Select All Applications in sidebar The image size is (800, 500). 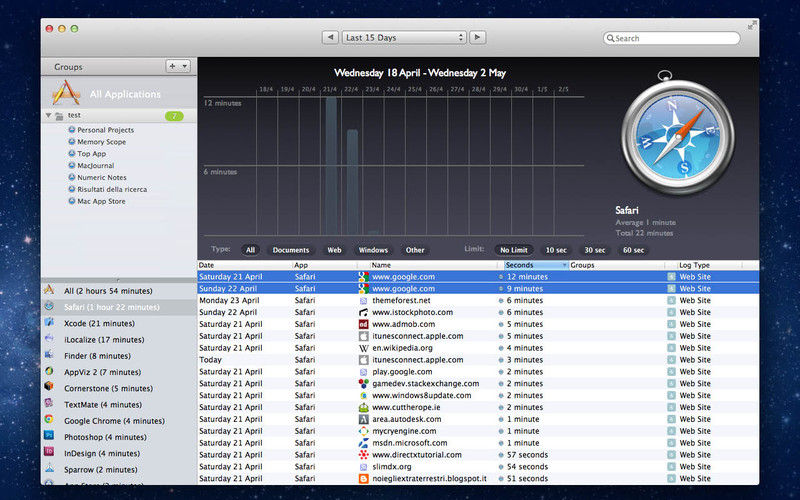point(118,93)
